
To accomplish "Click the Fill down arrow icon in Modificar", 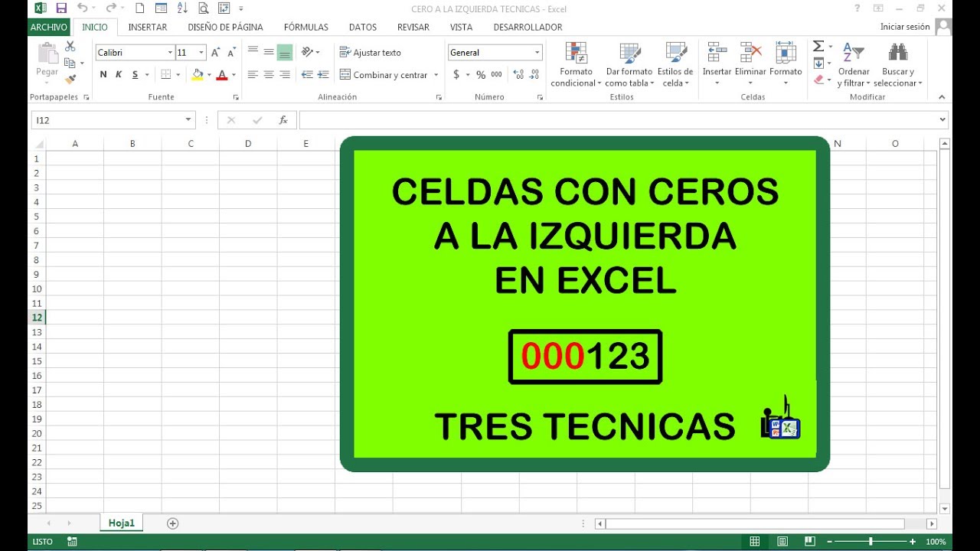I will coord(818,63).
